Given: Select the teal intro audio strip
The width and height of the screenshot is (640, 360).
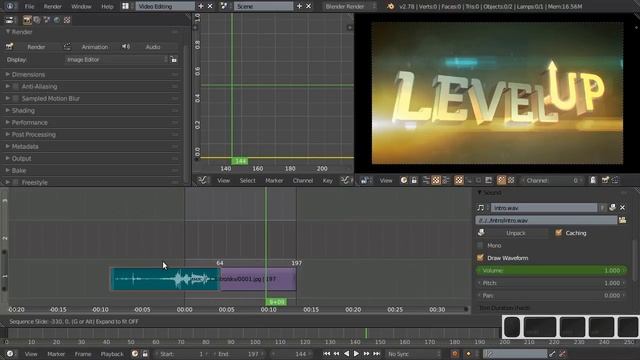Looking at the screenshot, I should point(165,279).
